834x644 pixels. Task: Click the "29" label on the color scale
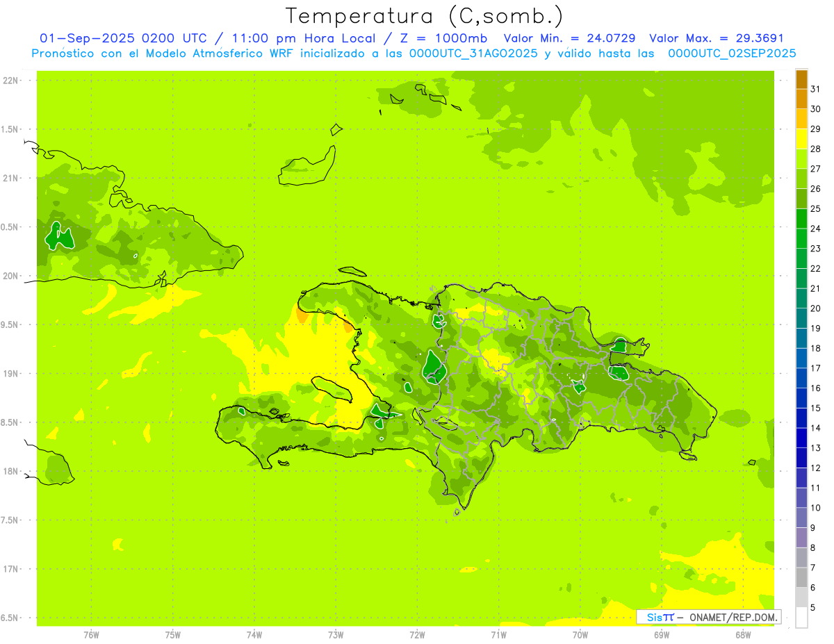pyautogui.click(x=816, y=129)
